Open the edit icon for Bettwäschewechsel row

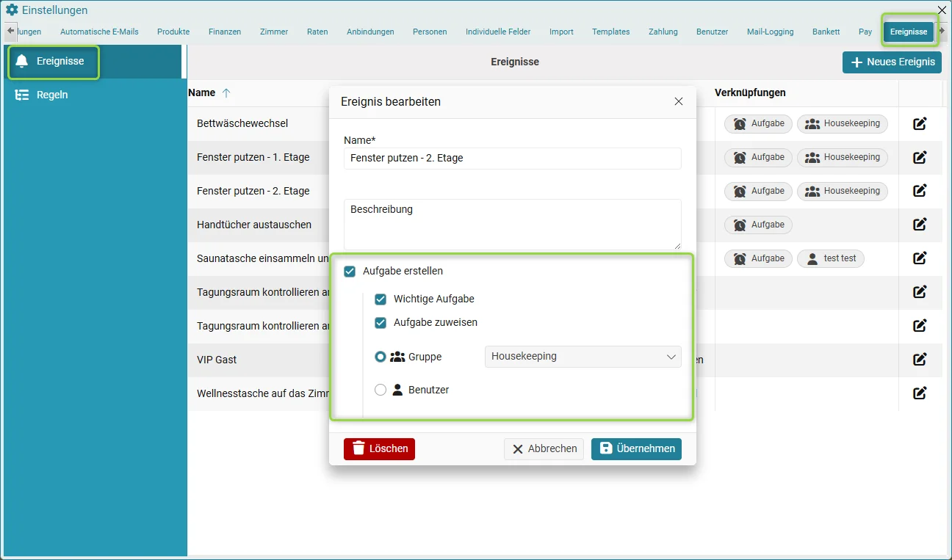pos(920,123)
